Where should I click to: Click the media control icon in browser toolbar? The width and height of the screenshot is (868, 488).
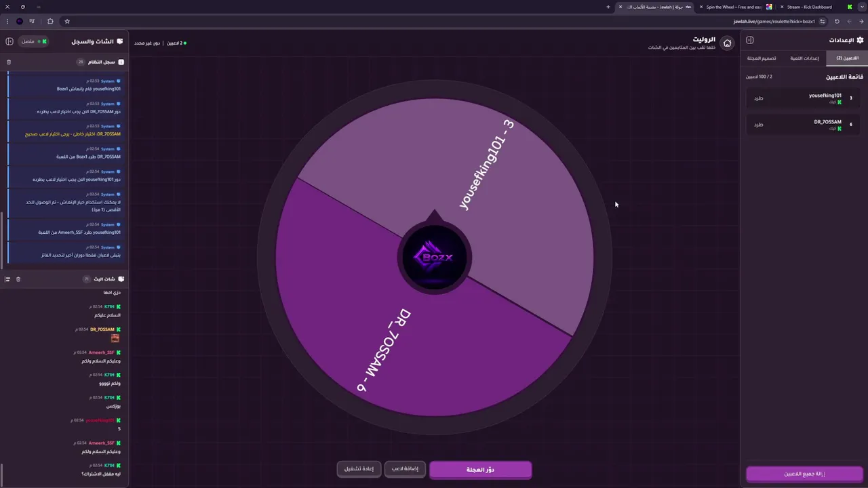(32, 21)
